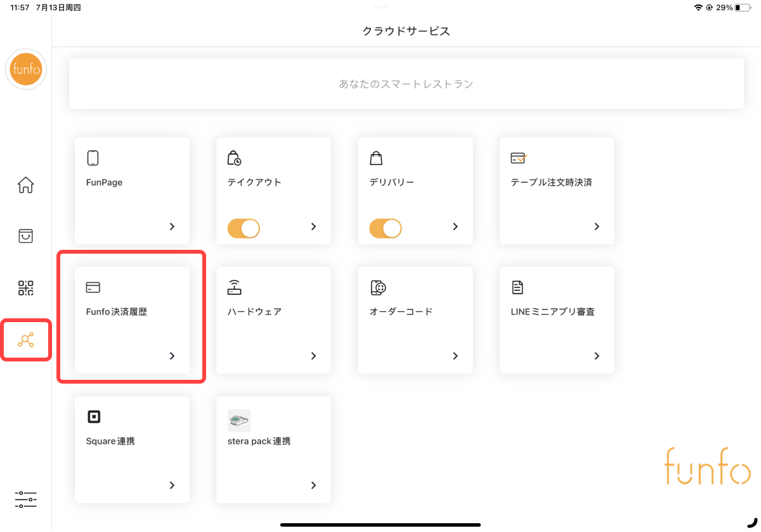Click the Square連携 label
Viewport: 761px width, 532px height.
coord(110,441)
